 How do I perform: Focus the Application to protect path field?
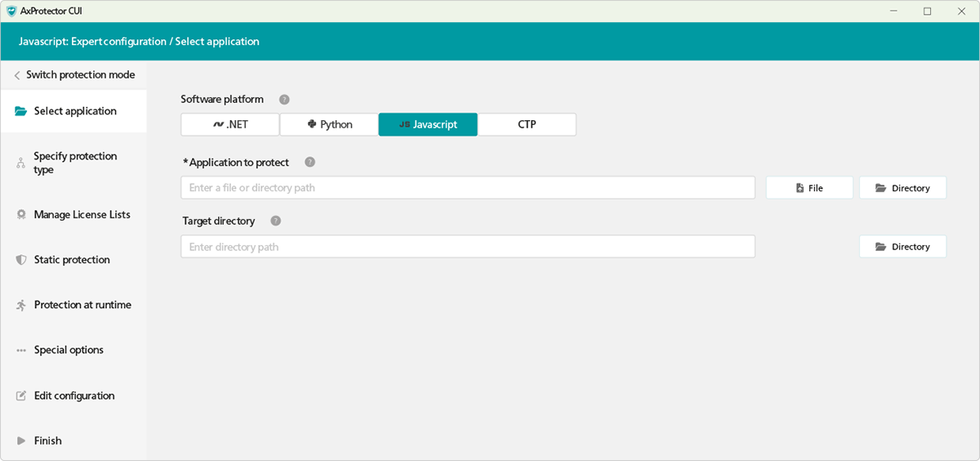click(467, 188)
